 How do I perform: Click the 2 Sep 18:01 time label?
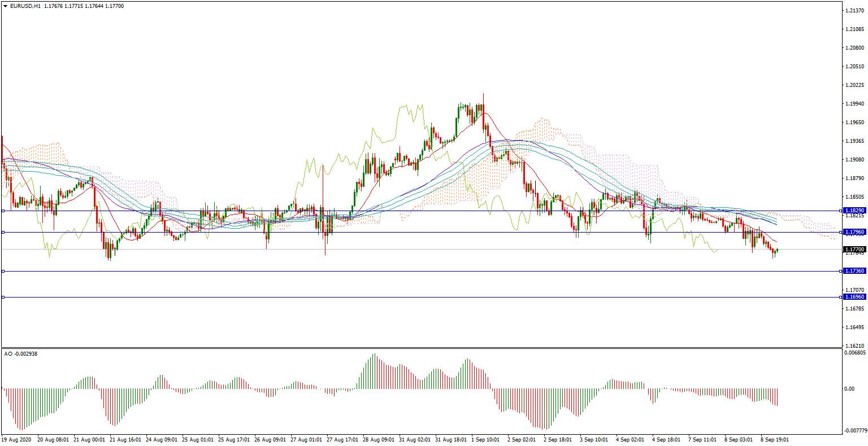tap(558, 439)
